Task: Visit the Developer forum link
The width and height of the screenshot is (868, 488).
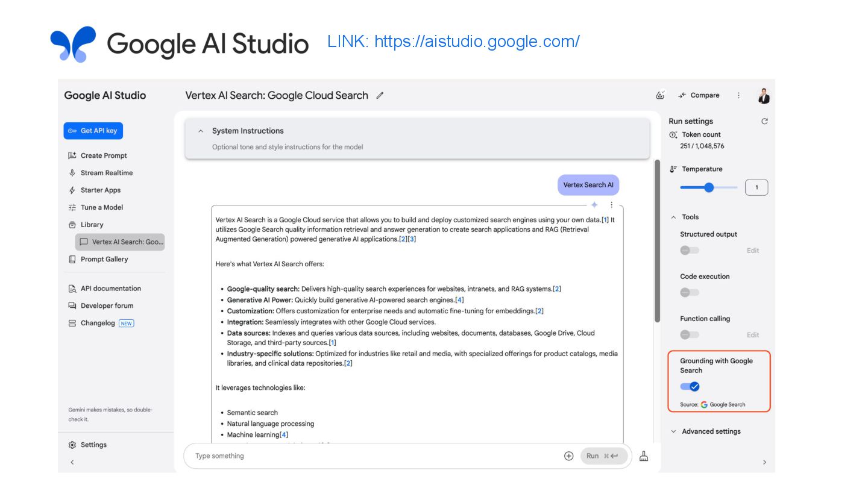Action: click(x=101, y=305)
